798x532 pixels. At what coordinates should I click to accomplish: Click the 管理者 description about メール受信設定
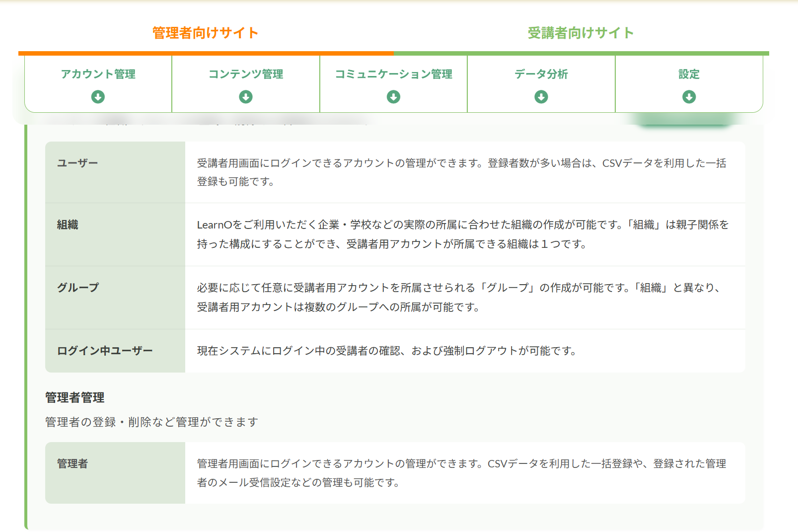point(462,473)
